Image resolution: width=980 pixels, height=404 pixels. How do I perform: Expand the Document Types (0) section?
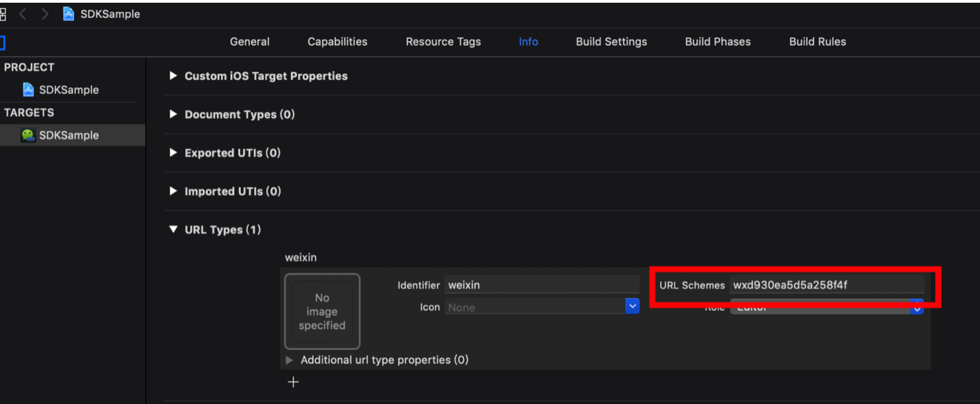click(x=173, y=115)
